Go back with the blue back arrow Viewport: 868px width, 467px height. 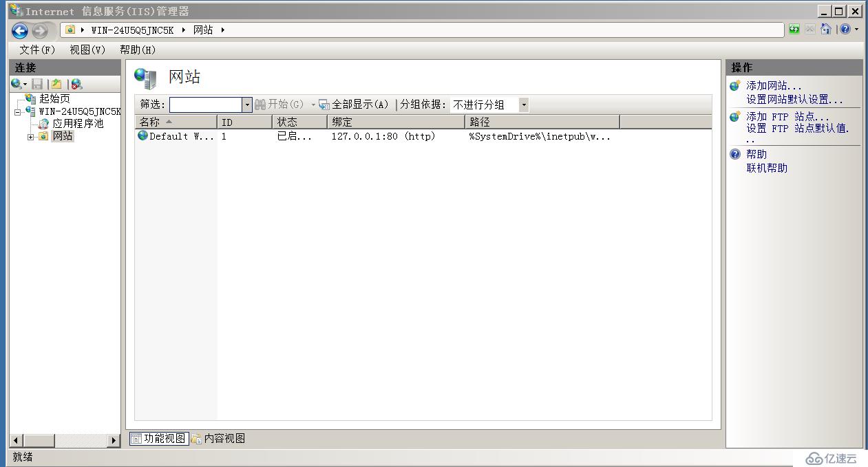(20, 30)
